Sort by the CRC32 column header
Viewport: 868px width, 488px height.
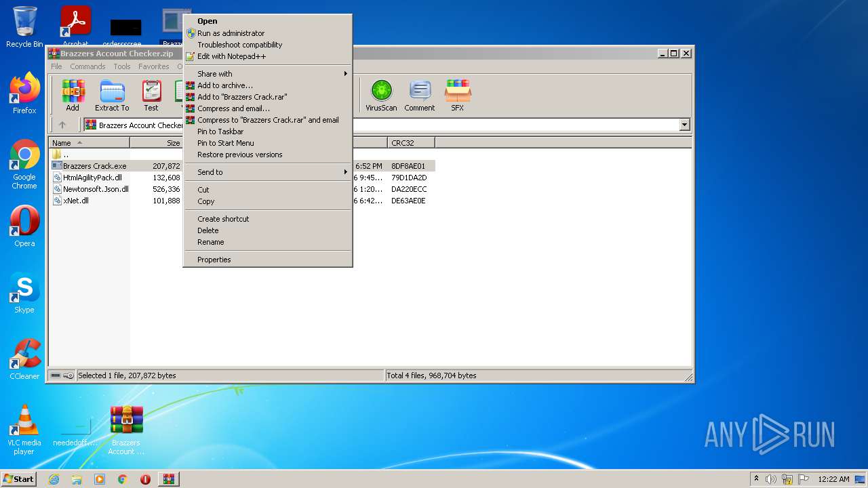[x=412, y=143]
